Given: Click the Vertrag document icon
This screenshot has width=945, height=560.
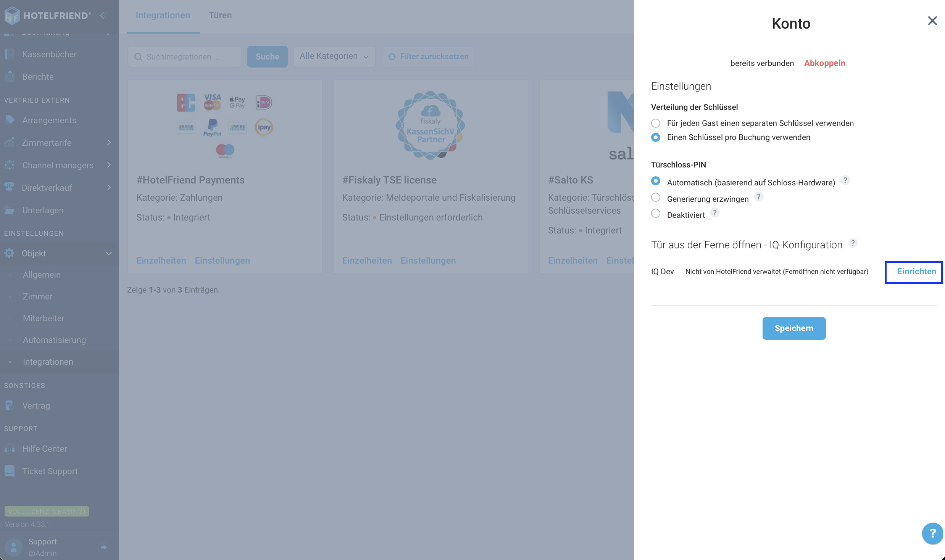Looking at the screenshot, I should [10, 405].
